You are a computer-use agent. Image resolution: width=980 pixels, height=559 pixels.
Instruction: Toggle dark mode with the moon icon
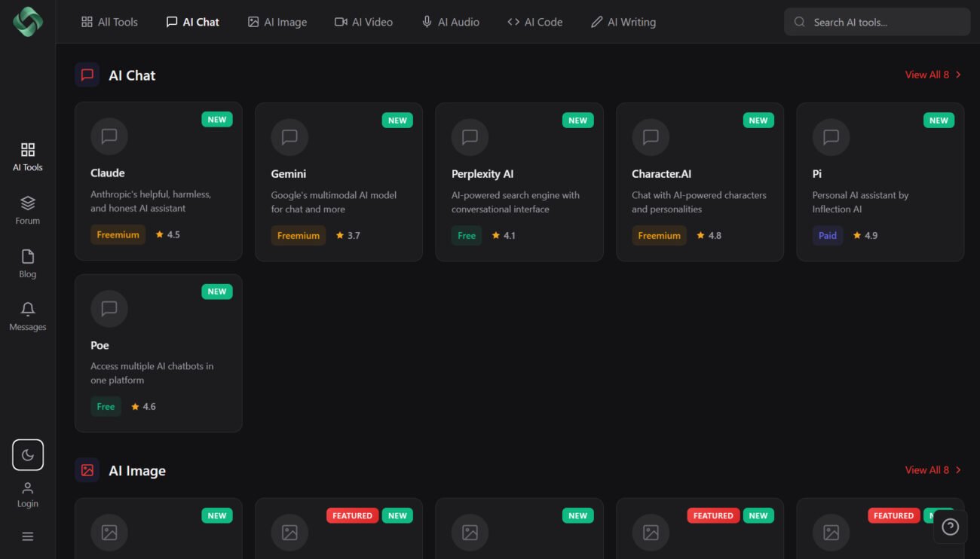point(28,454)
